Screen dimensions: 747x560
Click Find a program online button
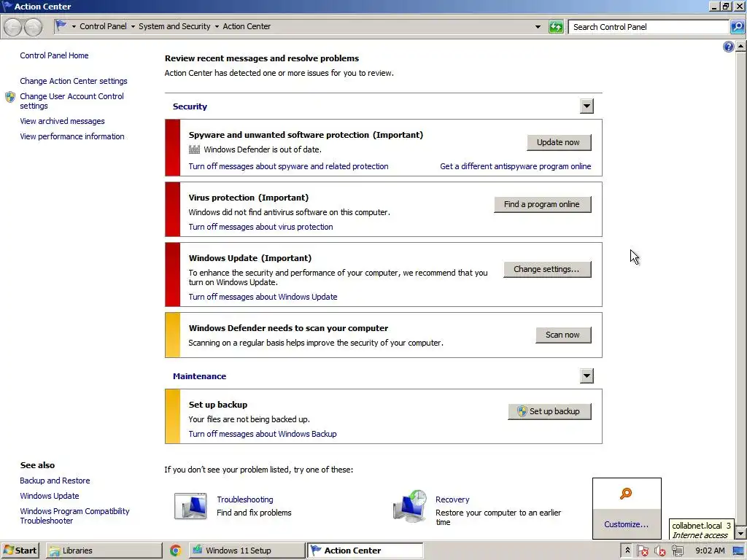[542, 204]
